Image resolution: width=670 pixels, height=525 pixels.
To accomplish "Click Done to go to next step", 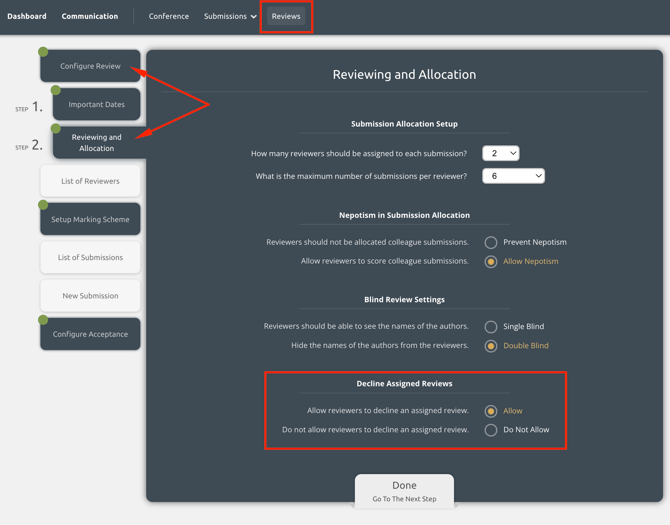I will (x=404, y=490).
